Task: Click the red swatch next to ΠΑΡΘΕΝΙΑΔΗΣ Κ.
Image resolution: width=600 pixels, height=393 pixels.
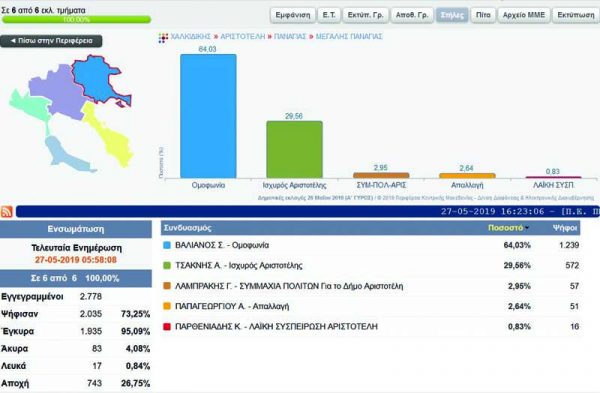Action: point(167,327)
